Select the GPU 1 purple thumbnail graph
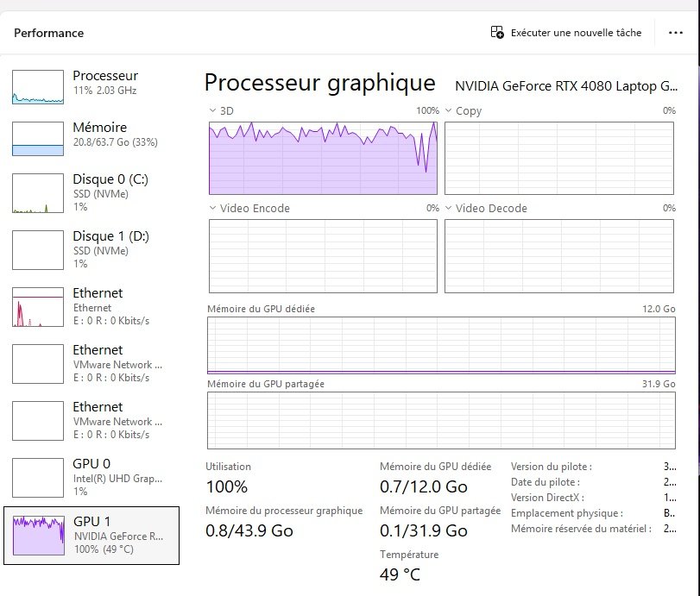The image size is (700, 596). pos(39,536)
